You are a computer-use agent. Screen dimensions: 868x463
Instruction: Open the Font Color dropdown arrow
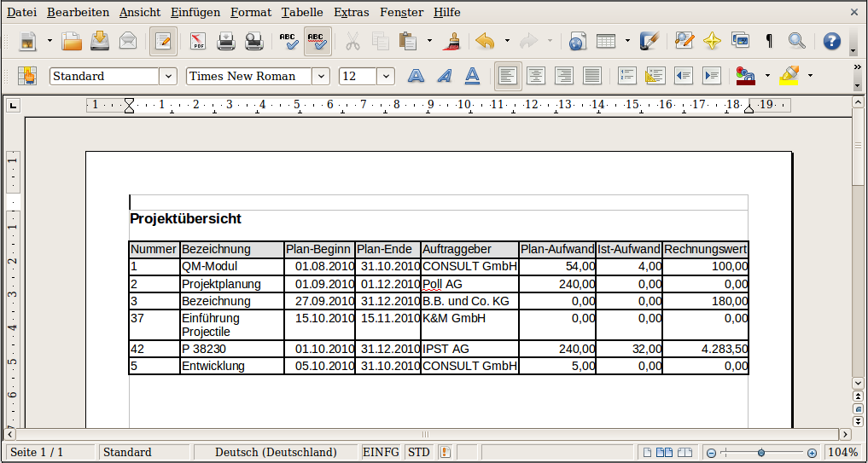pyautogui.click(x=767, y=75)
